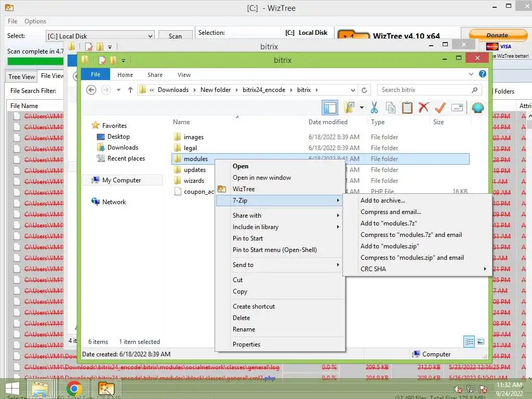
Task: Open folder options dropdown arrow in toolbar
Action: coord(362,108)
